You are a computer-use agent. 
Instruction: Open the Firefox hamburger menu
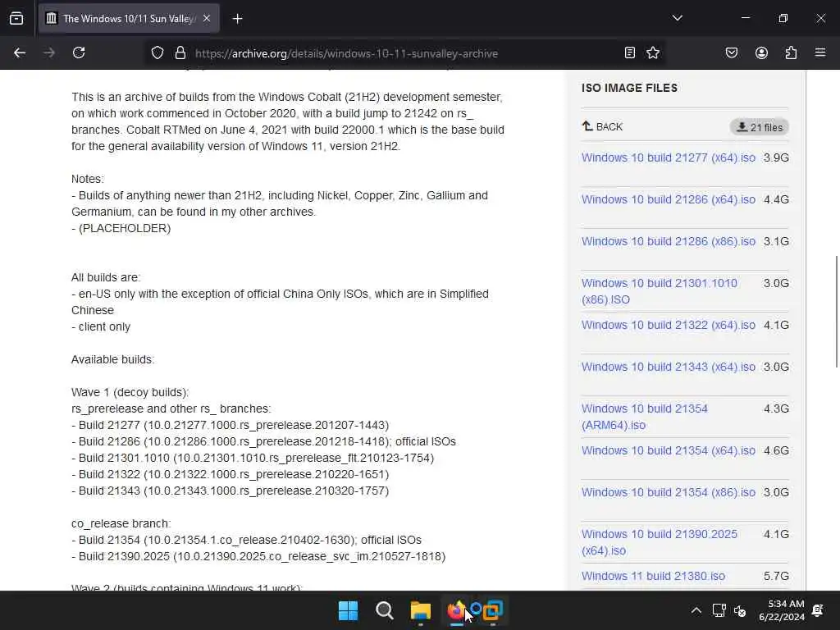click(x=820, y=52)
